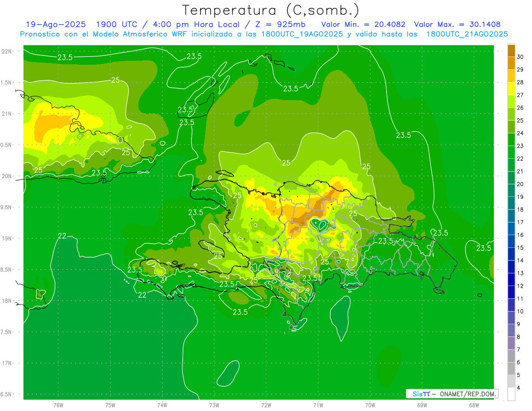Click the longitude axis label 68W
532x411 pixels.
point(474,405)
